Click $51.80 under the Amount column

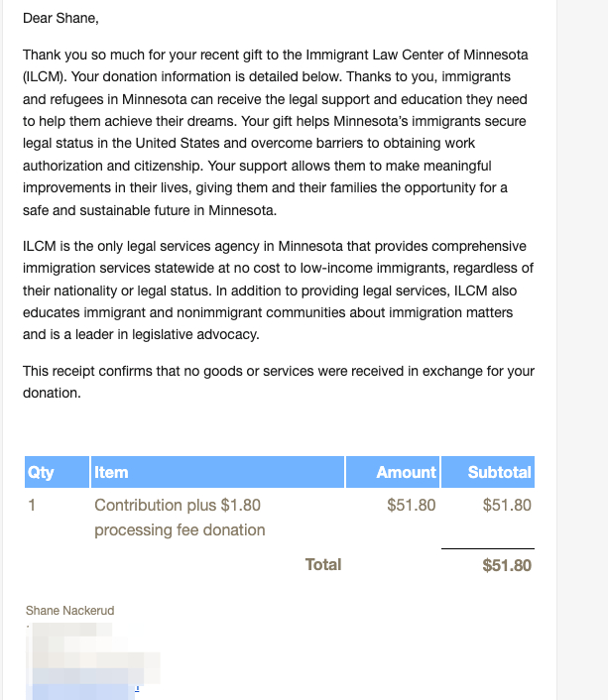[x=411, y=505]
